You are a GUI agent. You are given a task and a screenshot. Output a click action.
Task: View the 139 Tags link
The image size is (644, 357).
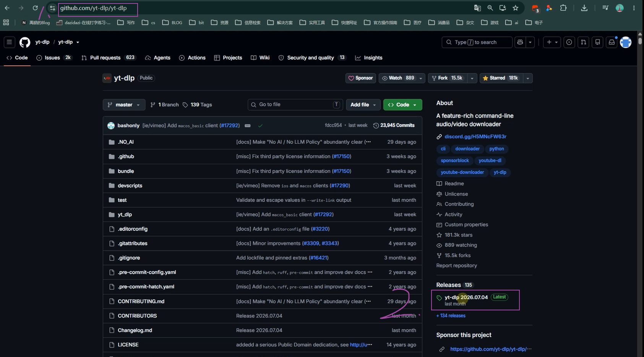tap(197, 105)
